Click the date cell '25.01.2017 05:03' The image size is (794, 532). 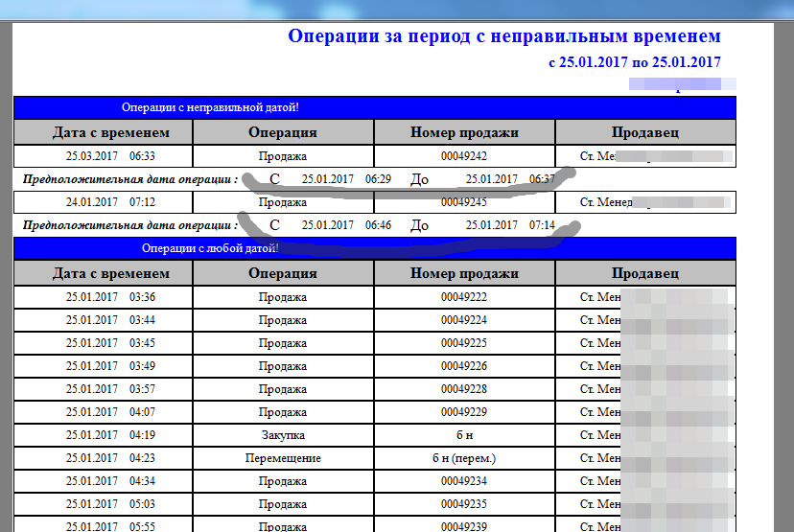pos(104,504)
